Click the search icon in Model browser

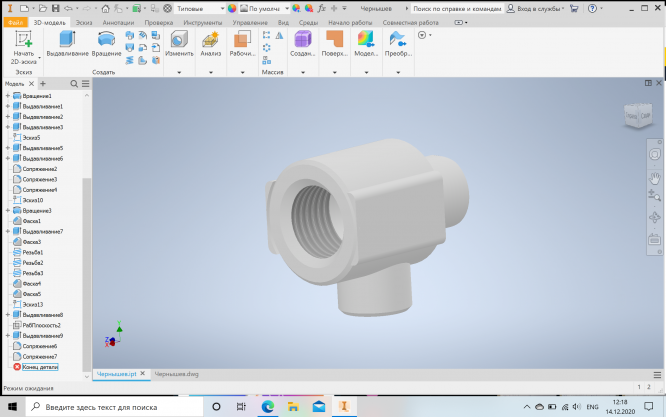(x=74, y=84)
